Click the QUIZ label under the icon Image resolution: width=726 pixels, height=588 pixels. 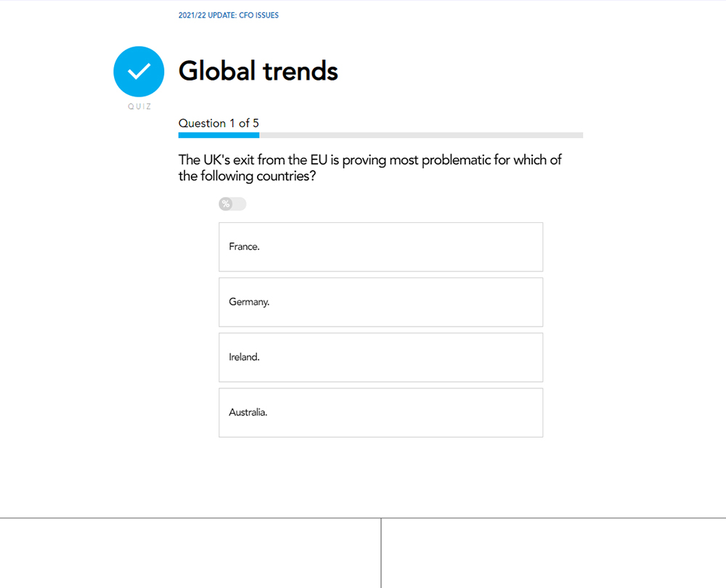click(x=139, y=107)
